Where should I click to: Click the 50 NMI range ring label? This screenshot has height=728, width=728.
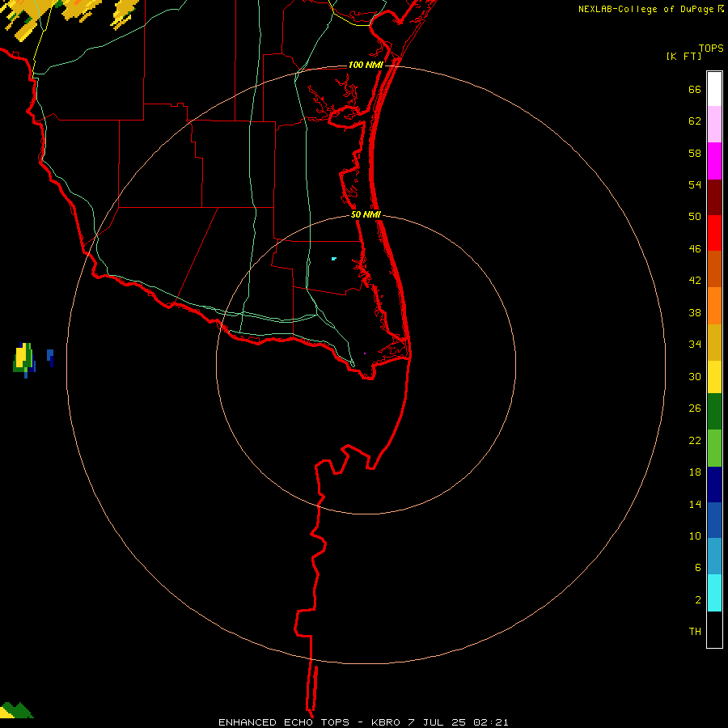pos(366,214)
